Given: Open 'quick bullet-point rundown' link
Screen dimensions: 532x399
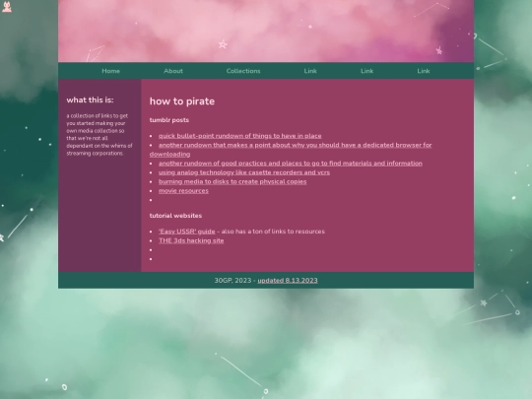Looking at the screenshot, I should [x=239, y=136].
